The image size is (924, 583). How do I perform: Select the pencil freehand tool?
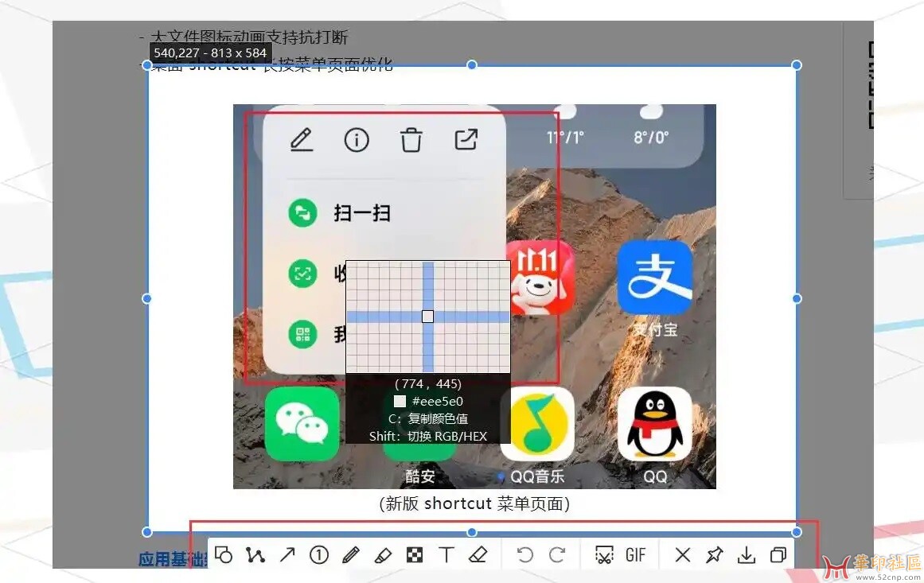click(x=351, y=554)
